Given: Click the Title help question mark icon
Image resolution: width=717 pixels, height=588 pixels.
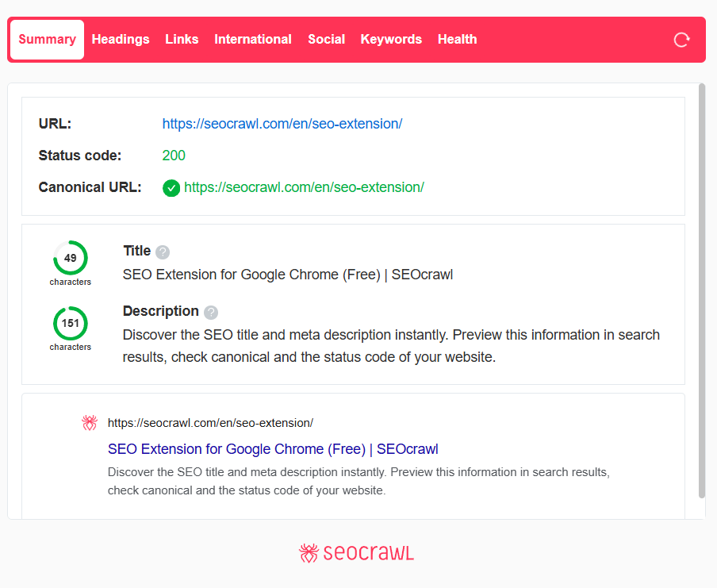Looking at the screenshot, I should (163, 252).
